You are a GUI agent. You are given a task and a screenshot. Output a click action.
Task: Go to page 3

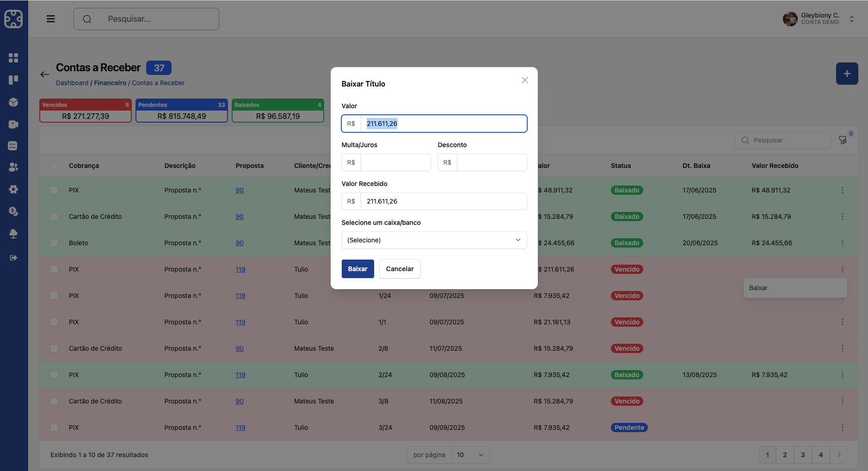coord(803,455)
